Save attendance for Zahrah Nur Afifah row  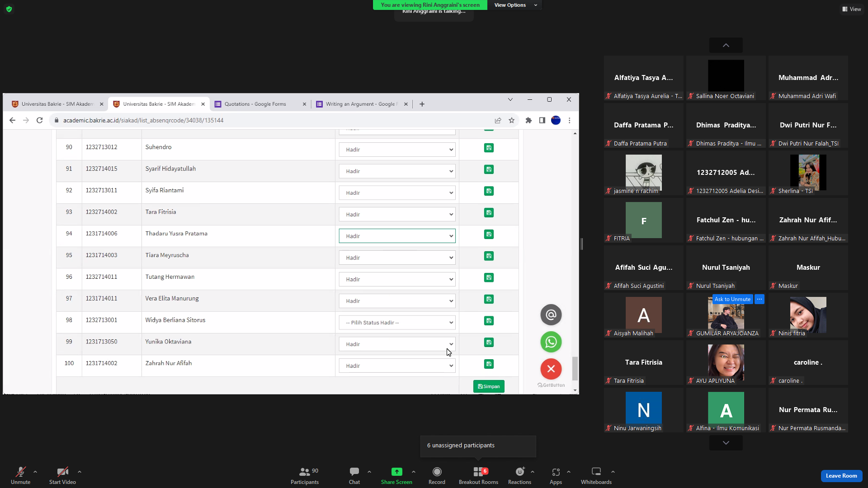(x=489, y=364)
